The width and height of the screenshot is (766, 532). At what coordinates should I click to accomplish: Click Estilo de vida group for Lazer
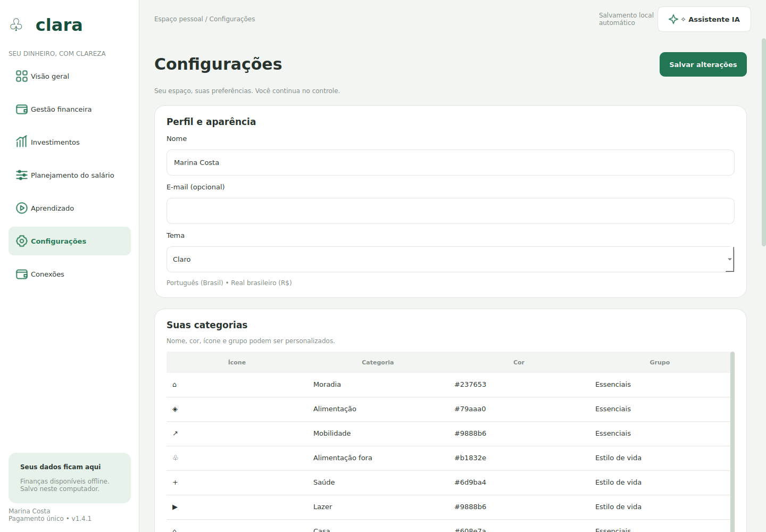pos(618,507)
